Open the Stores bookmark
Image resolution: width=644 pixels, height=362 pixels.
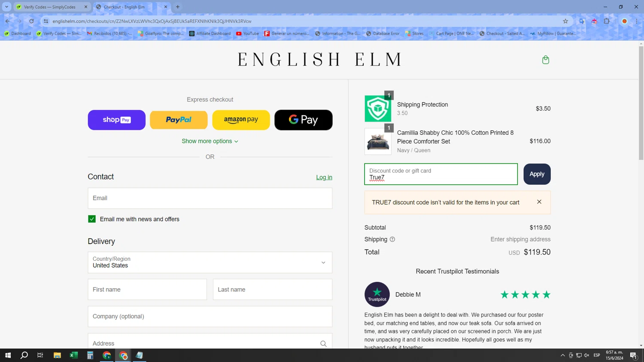pos(414,33)
